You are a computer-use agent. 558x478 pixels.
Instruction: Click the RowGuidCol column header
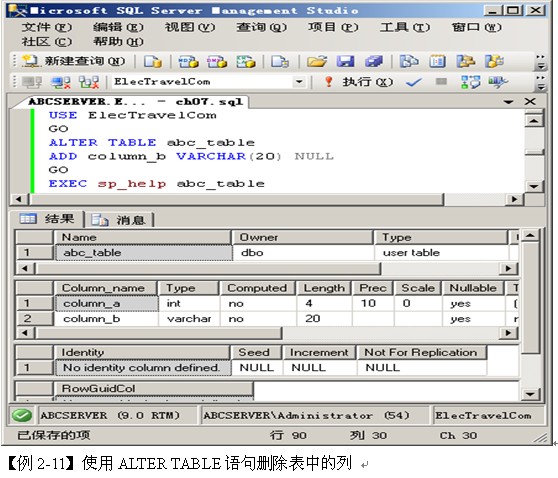tap(154, 389)
